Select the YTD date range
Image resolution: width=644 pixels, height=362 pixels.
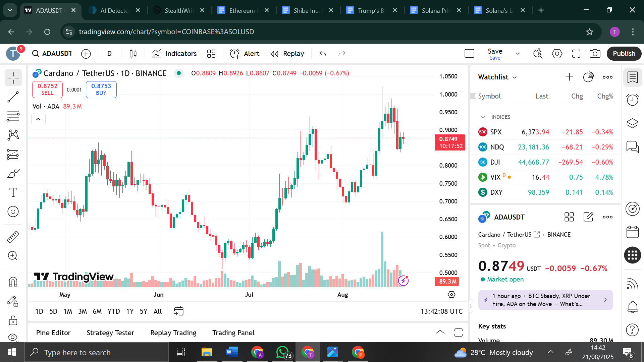tap(113, 311)
